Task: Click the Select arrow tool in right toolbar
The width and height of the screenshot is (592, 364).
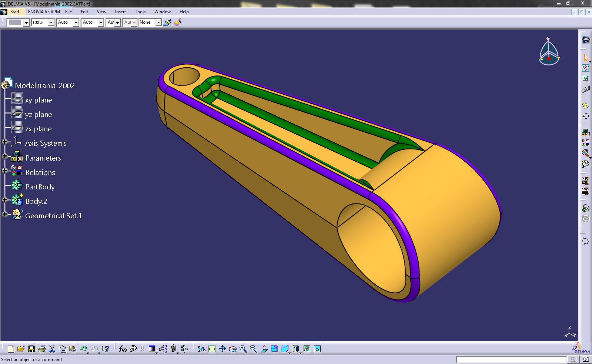Action: [586, 58]
